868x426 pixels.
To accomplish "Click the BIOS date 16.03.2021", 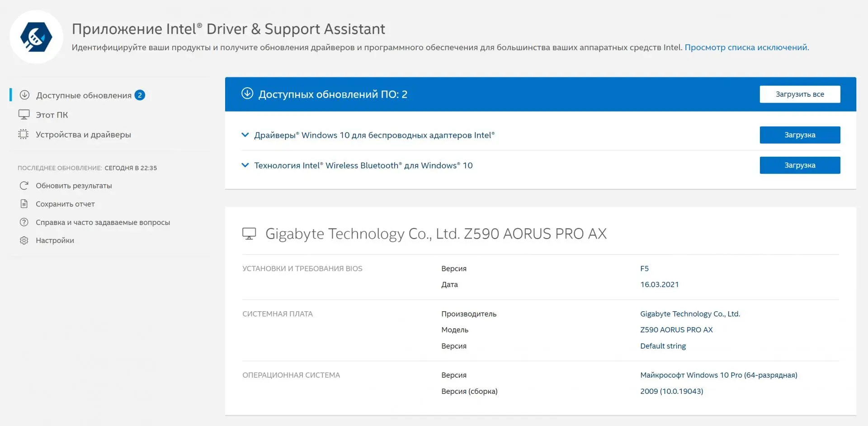I will pyautogui.click(x=660, y=285).
